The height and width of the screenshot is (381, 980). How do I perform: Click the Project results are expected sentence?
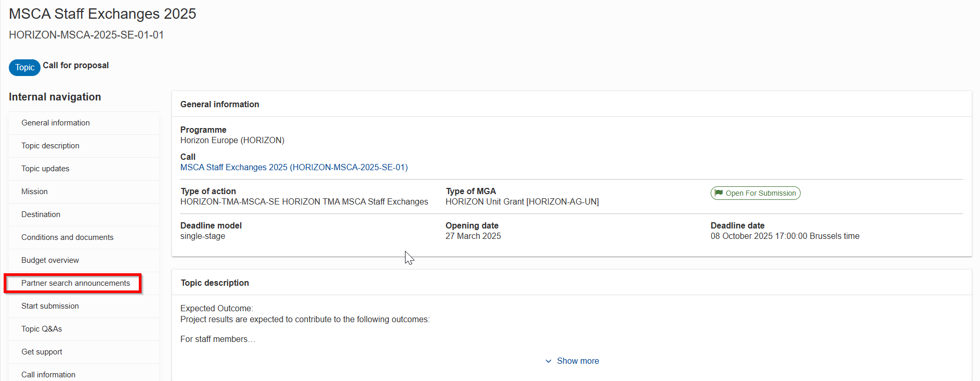click(305, 319)
